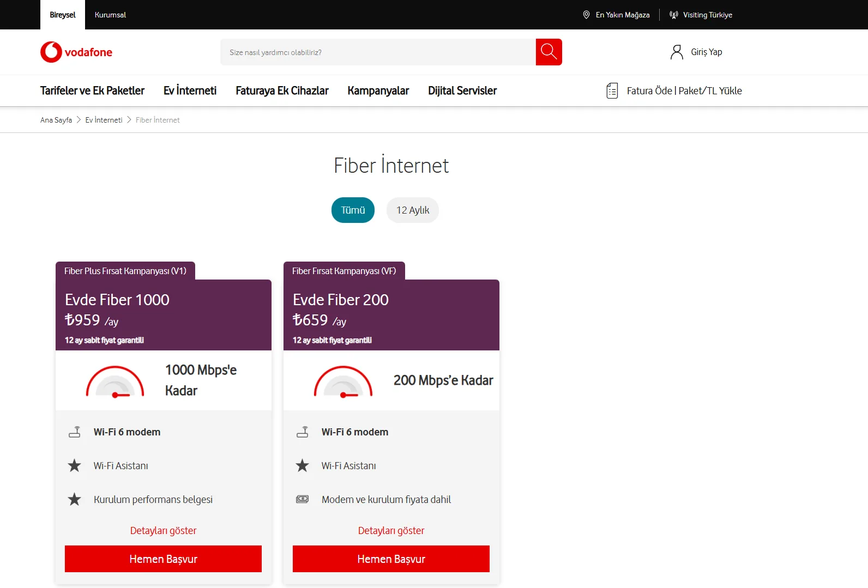Click the speedometer icon on Evde Fiber 1000 card
This screenshot has width=868, height=588.
coord(115,381)
